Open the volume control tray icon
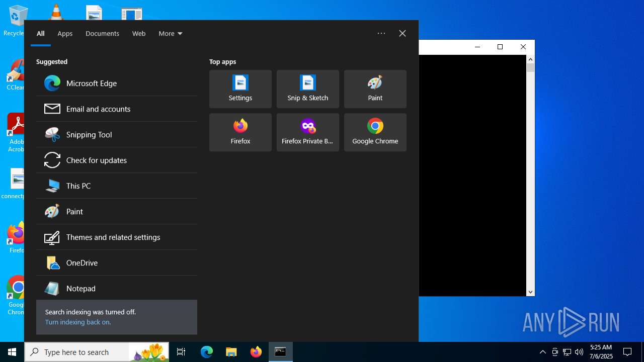Viewport: 644px width, 362px height. 579,352
